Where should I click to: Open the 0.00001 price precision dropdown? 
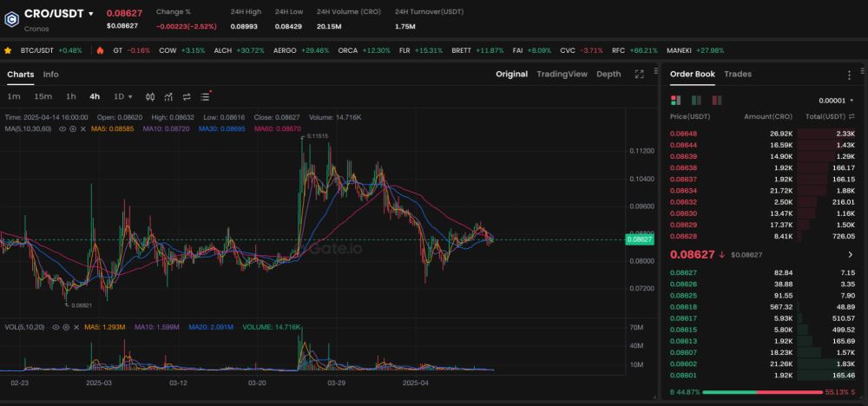click(x=837, y=101)
